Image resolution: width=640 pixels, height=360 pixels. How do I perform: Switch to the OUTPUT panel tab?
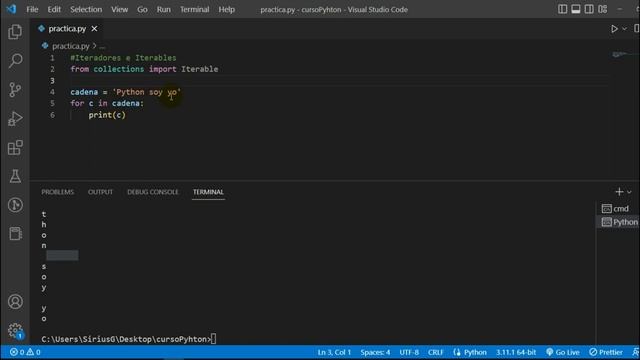pyautogui.click(x=100, y=192)
